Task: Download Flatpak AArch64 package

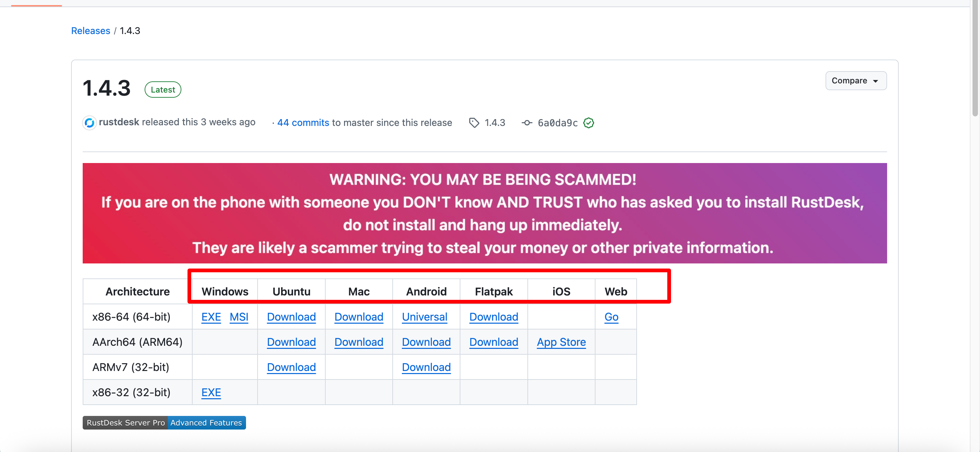Action: point(494,342)
